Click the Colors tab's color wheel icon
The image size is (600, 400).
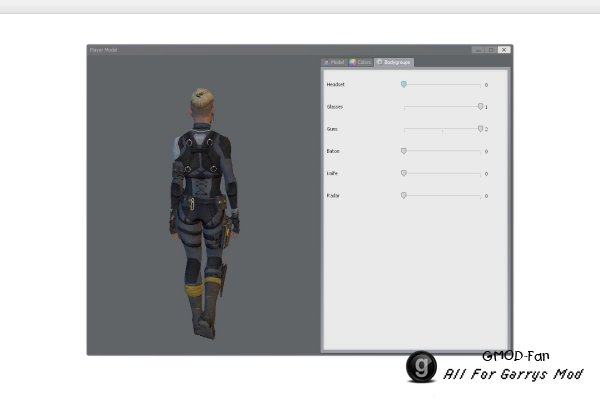pyautogui.click(x=353, y=62)
